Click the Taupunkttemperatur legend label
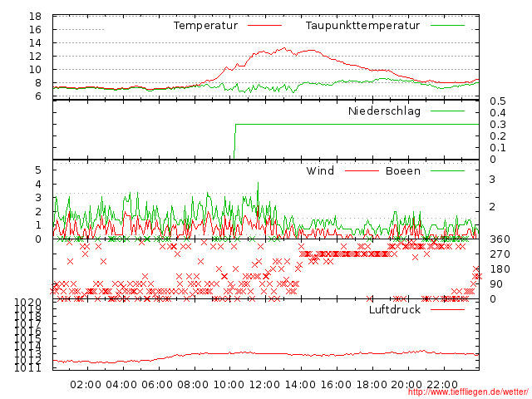The width and height of the screenshot is (532, 399). point(362,26)
